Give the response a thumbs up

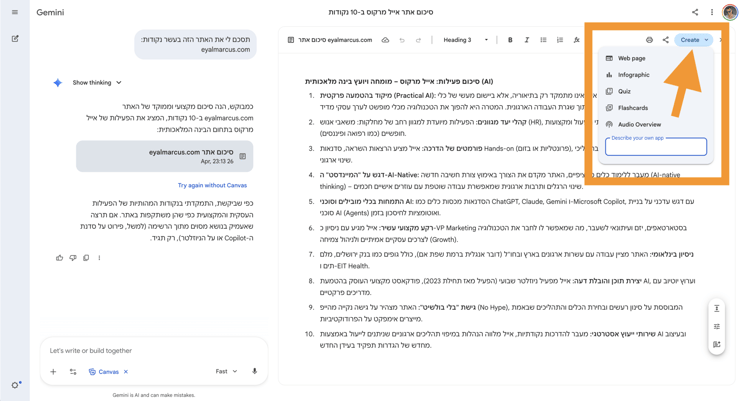pos(59,258)
